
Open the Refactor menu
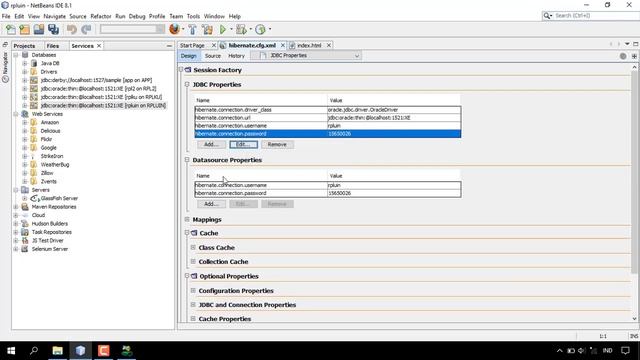point(101,16)
